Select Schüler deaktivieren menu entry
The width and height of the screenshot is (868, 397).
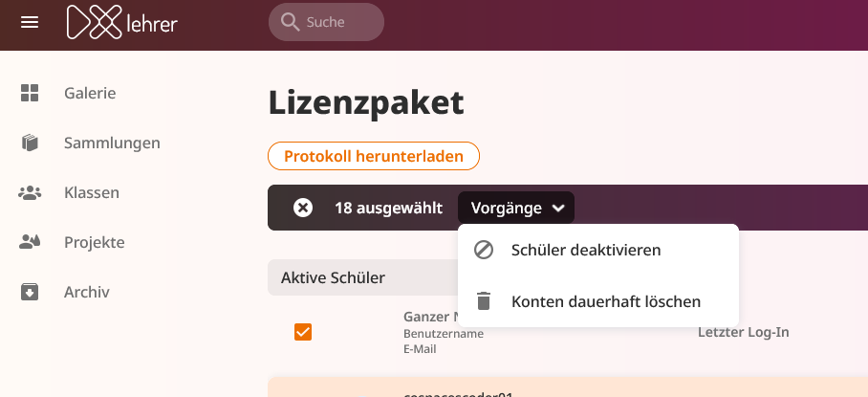586,250
